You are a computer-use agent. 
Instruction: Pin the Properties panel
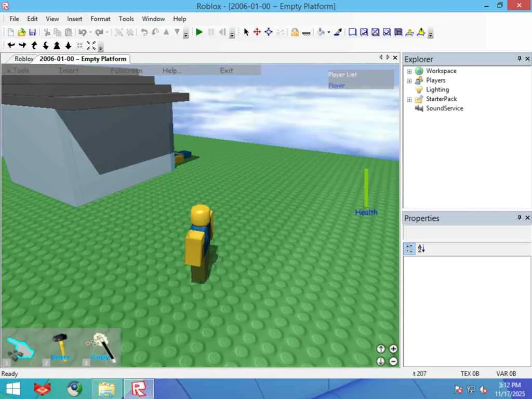click(x=519, y=218)
